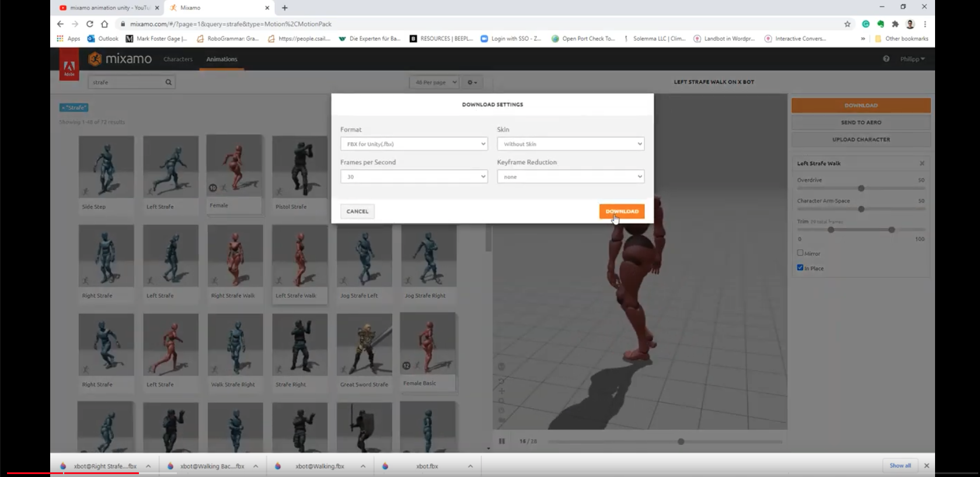Viewport: 980px width, 477px height.
Task: Select the Great Sword Strafe thumbnail
Action: (x=364, y=345)
